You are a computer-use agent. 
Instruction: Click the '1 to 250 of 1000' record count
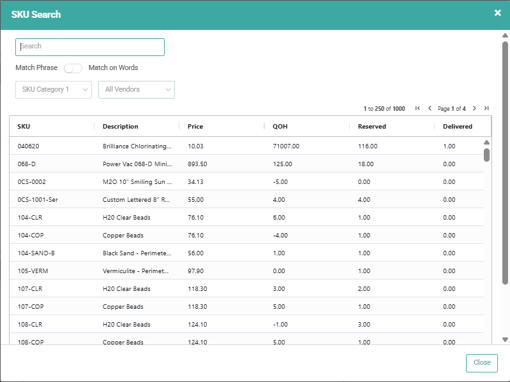tap(384, 109)
